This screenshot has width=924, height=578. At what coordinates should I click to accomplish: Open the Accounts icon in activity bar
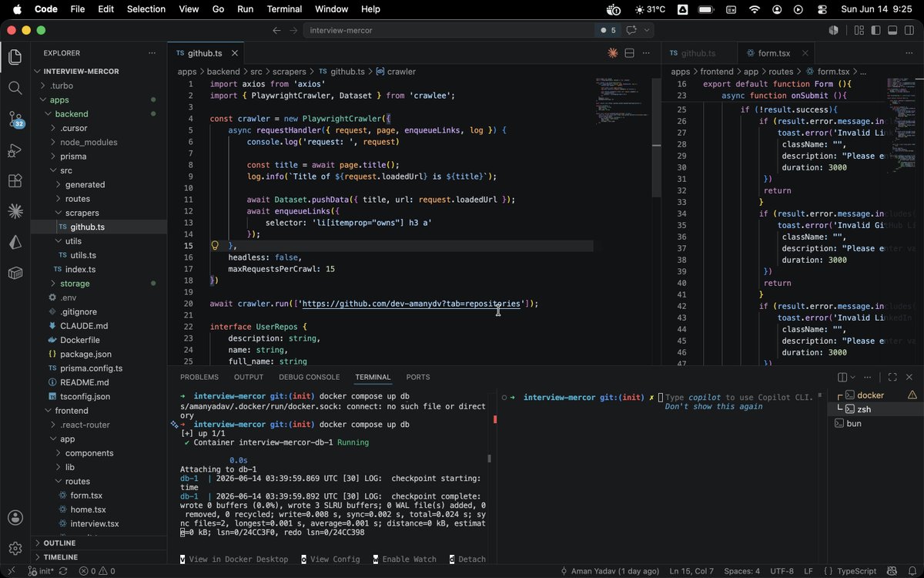pyautogui.click(x=15, y=517)
